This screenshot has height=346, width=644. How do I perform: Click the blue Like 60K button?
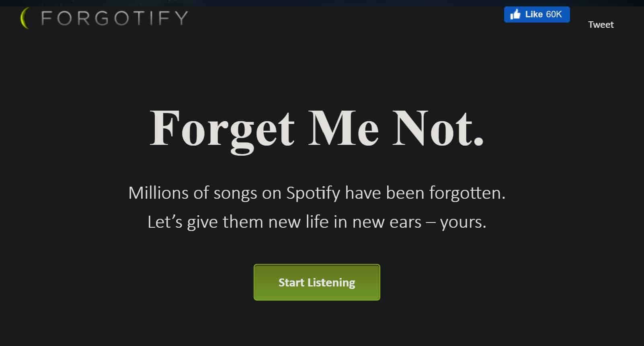click(x=537, y=14)
